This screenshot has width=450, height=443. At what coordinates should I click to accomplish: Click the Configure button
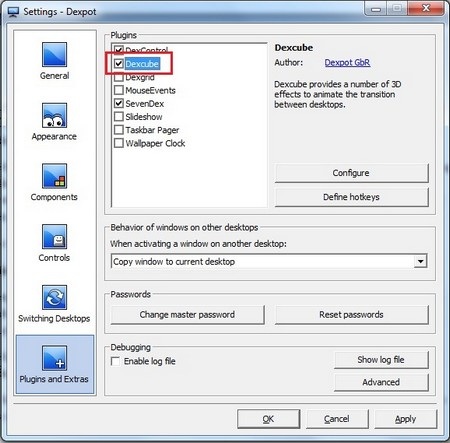tap(351, 173)
